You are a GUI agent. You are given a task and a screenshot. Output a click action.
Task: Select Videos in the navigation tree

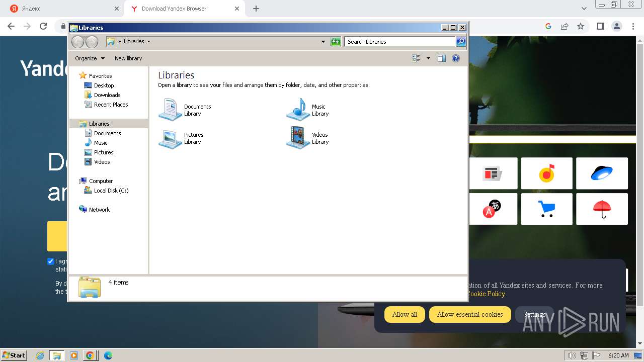[x=102, y=162]
